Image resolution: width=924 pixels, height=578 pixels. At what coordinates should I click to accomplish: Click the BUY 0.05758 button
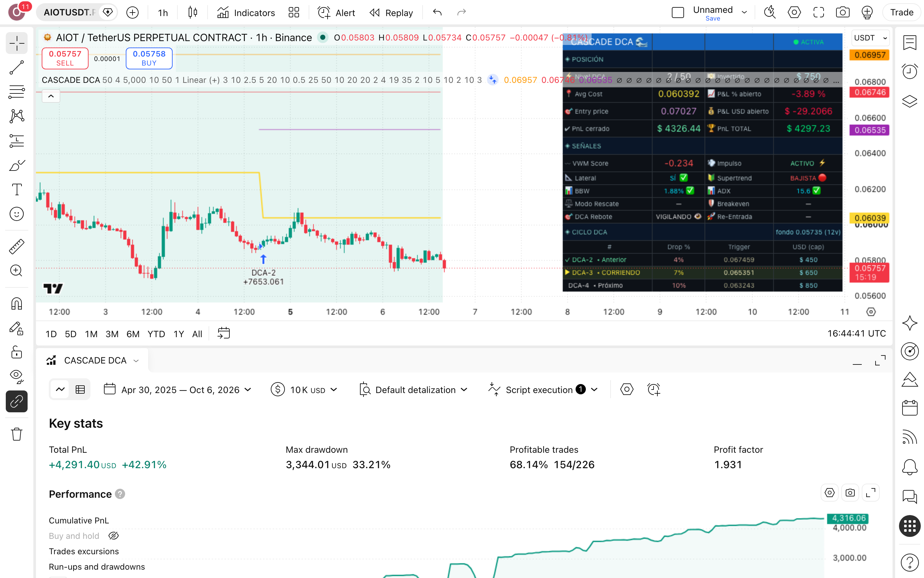point(149,58)
